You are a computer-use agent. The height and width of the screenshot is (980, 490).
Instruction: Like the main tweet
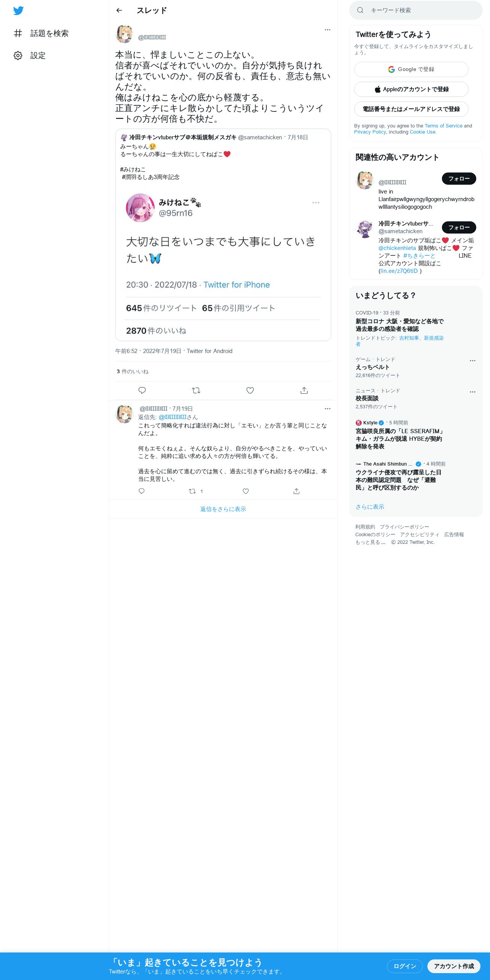pyautogui.click(x=250, y=390)
